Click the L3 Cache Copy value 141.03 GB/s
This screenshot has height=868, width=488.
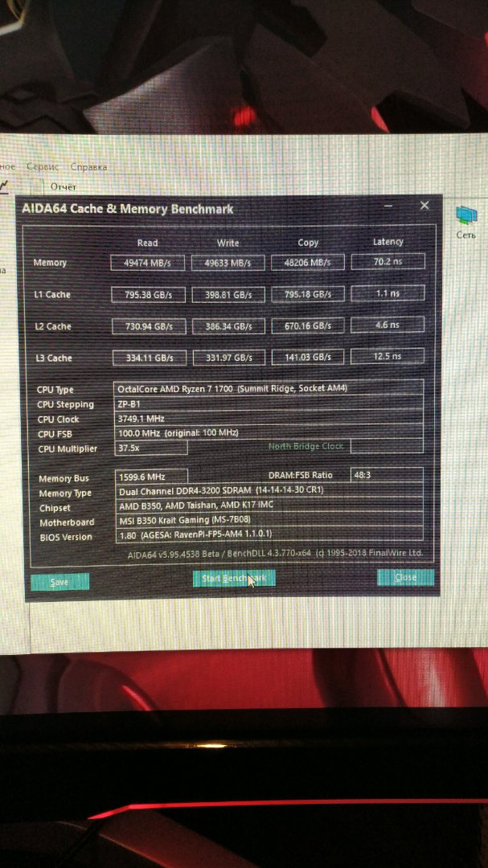click(x=307, y=357)
